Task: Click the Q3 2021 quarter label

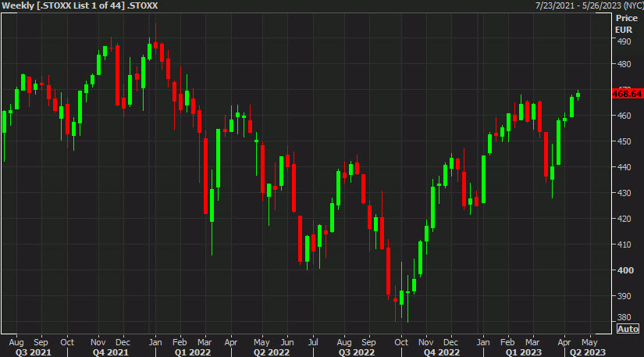Action: pyautogui.click(x=33, y=352)
